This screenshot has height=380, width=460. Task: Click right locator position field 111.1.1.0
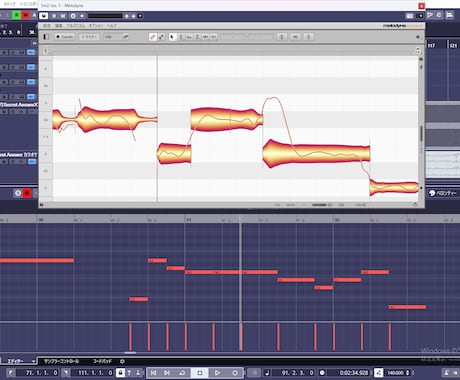pyautogui.click(x=93, y=373)
